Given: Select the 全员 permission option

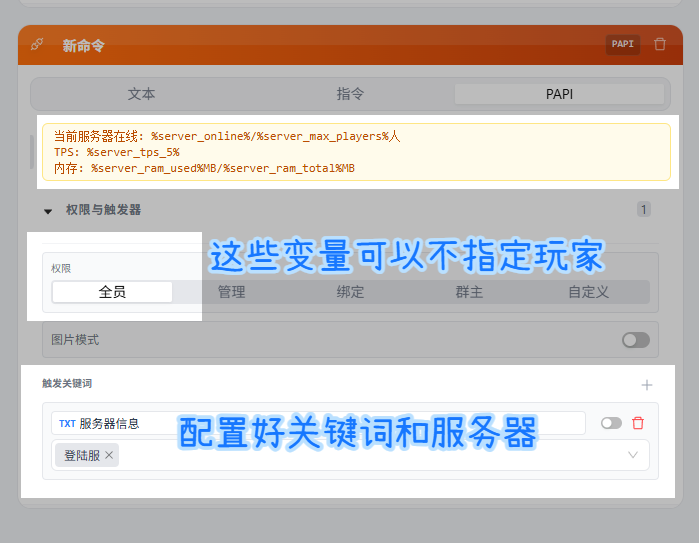Looking at the screenshot, I should [112, 292].
